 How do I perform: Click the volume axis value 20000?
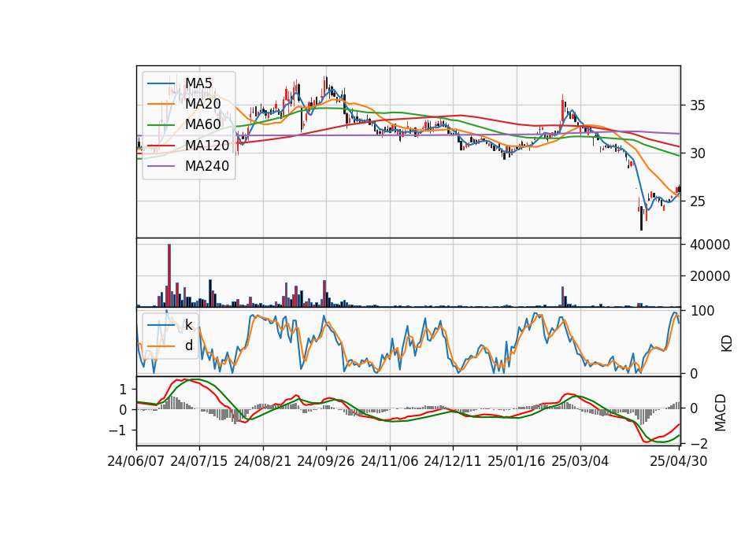(x=710, y=276)
